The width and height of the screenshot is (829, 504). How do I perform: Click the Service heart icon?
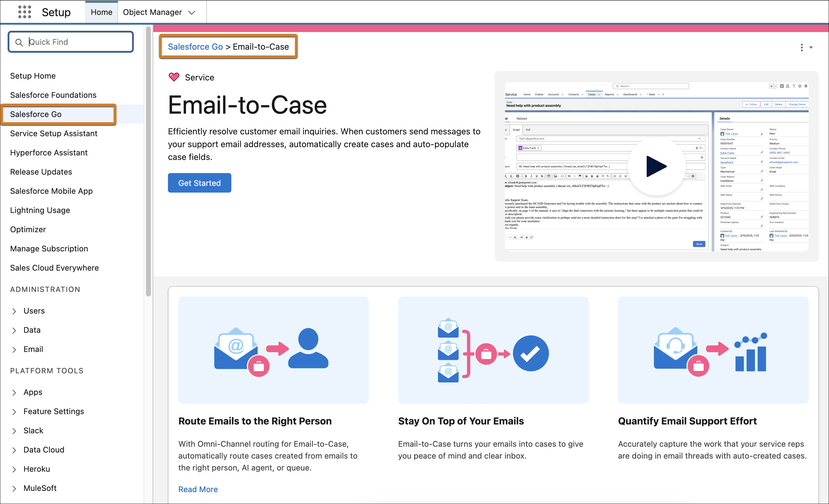click(x=174, y=77)
